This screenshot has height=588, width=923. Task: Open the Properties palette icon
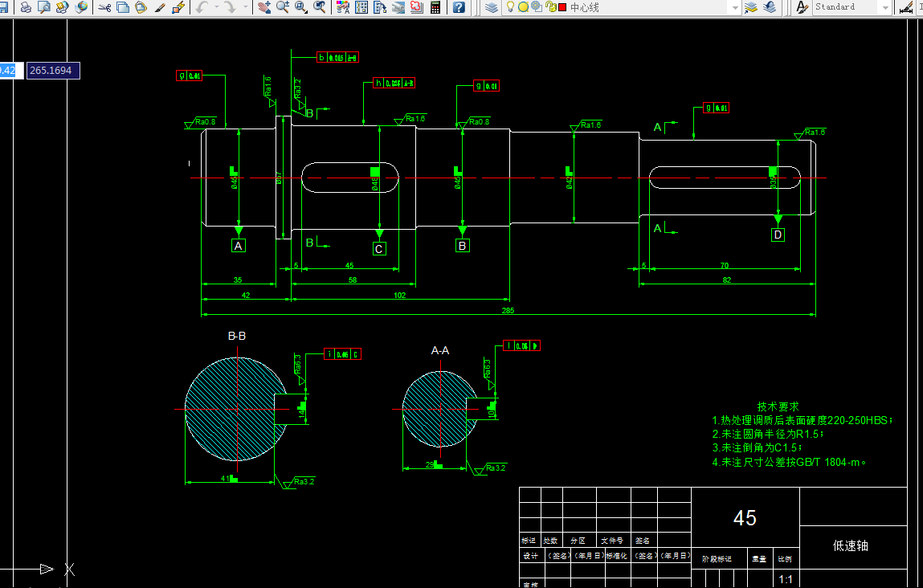click(x=343, y=7)
